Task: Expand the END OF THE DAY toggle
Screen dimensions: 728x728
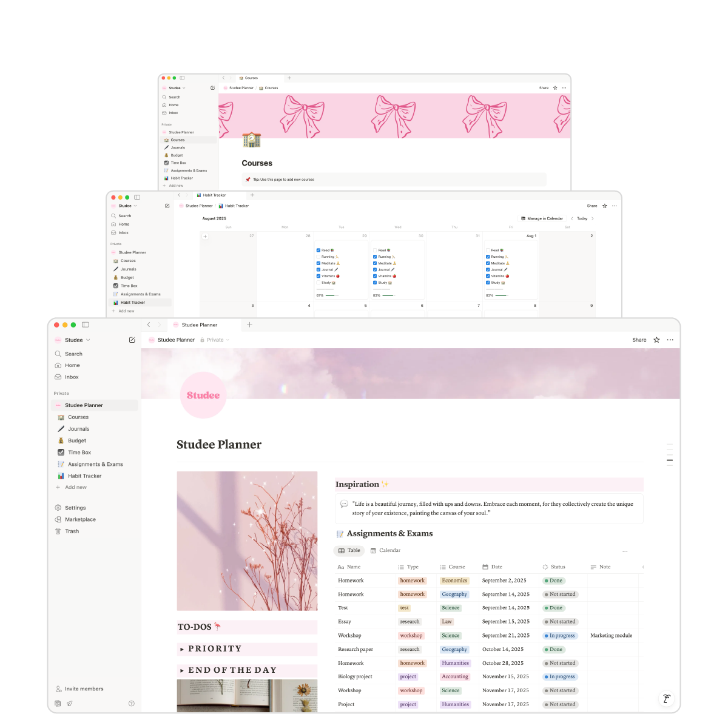Action: click(182, 671)
